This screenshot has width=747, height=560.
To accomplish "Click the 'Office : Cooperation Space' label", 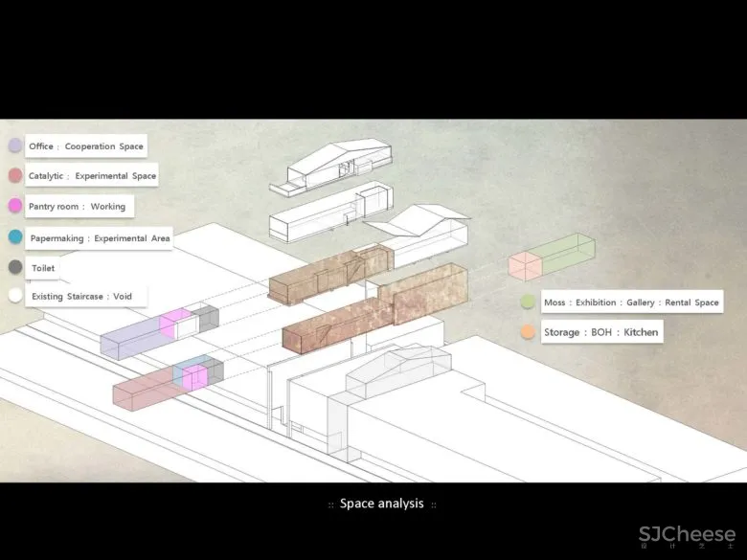I will pyautogui.click(x=86, y=146).
